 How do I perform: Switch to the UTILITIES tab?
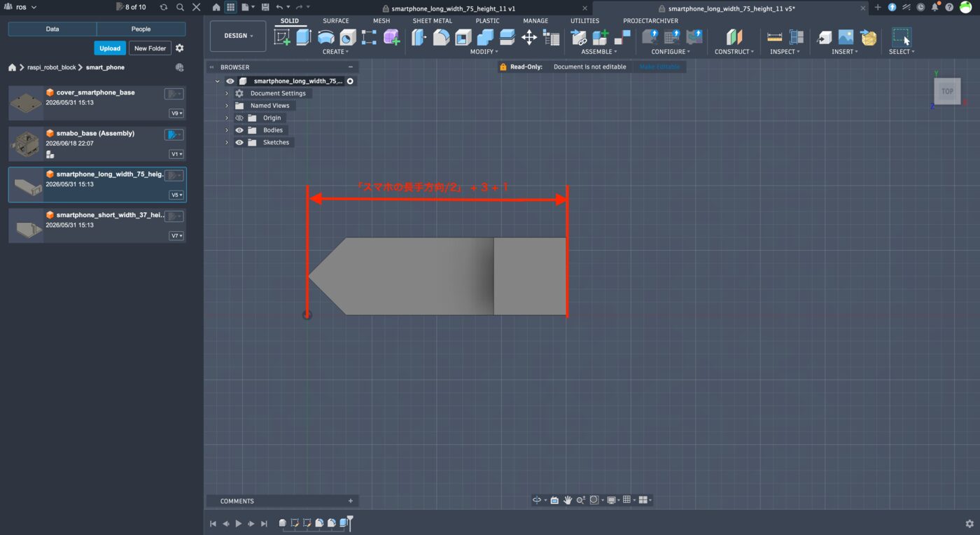585,21
